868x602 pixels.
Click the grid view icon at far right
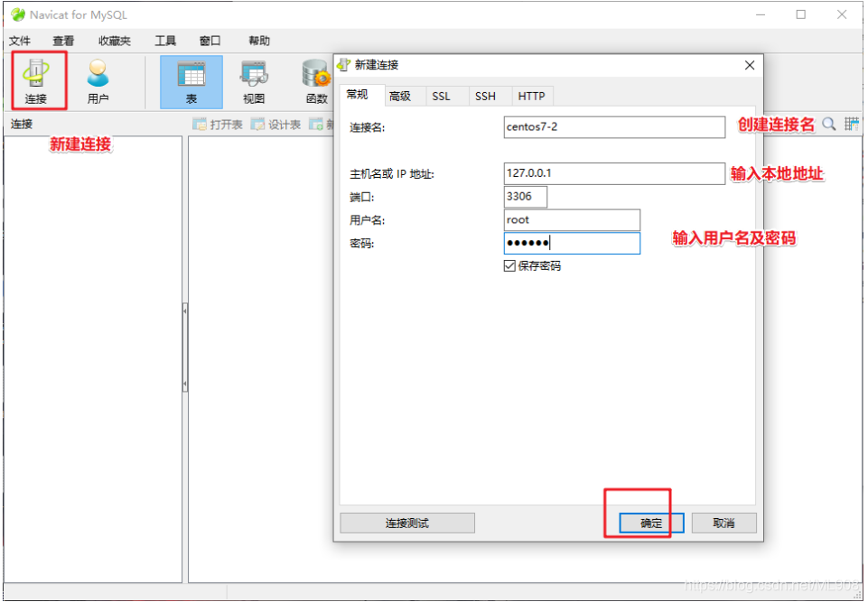click(852, 124)
